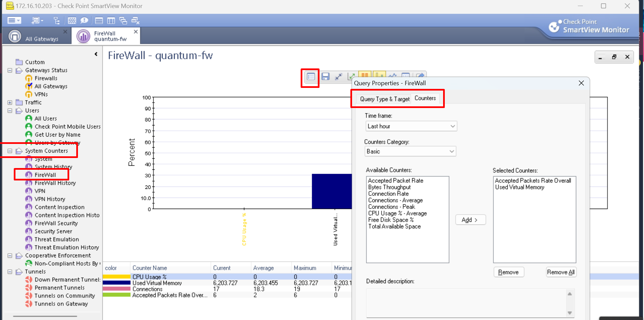Select the vertical columns layout toolbar icon
The image size is (644, 320).
pos(111,20)
